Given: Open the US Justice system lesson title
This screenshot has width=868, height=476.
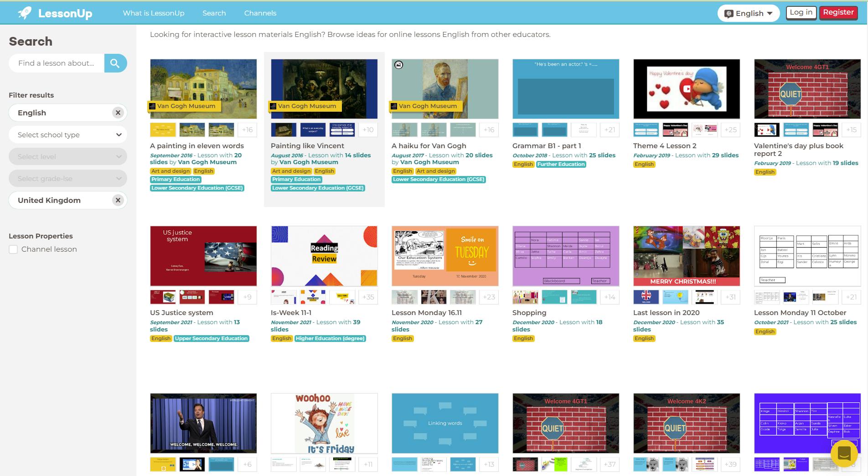Looking at the screenshot, I should [181, 313].
